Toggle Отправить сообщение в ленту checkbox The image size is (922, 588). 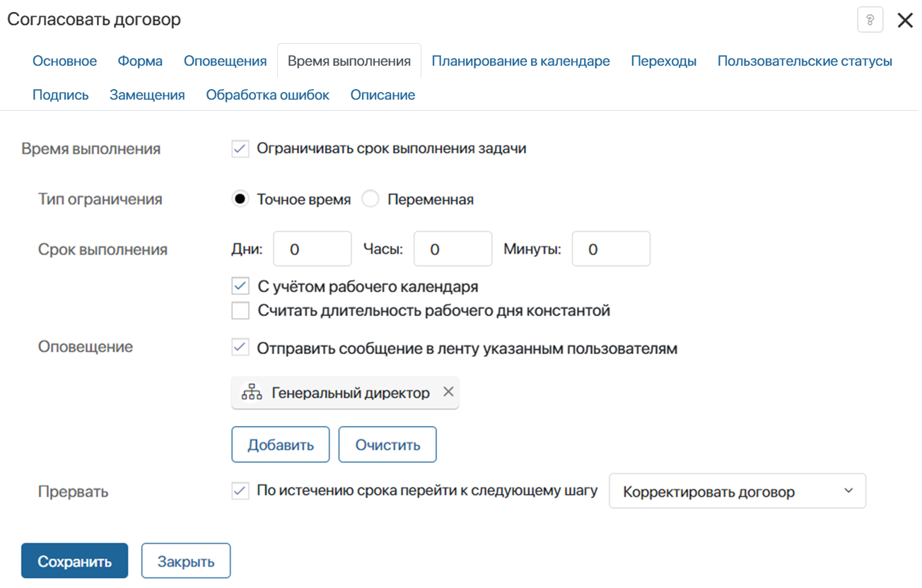coord(240,348)
